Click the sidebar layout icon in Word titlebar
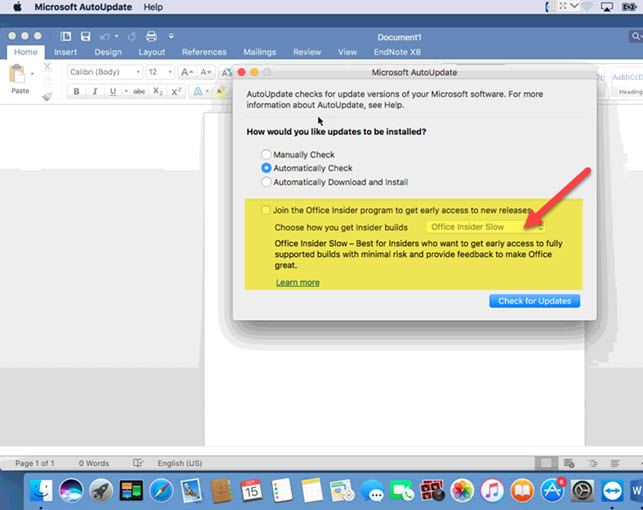Viewport: 643px width, 510px height. coord(66,36)
